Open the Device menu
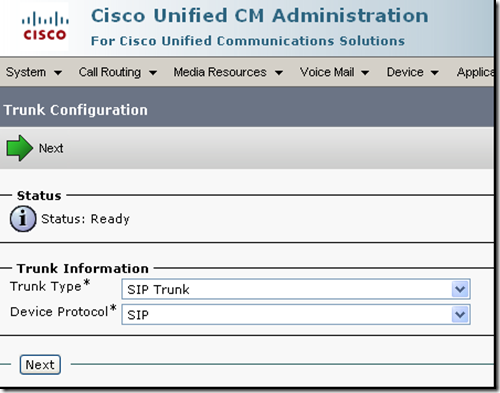 [x=412, y=72]
